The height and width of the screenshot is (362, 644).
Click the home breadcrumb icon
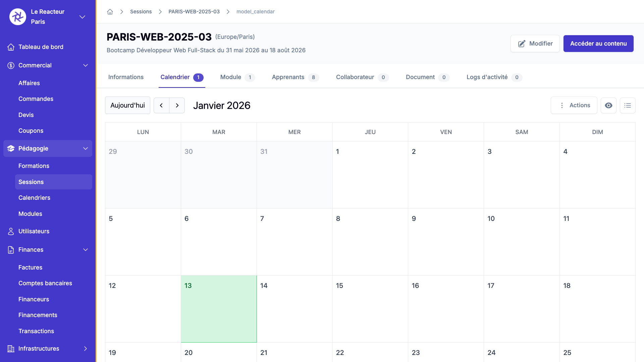pyautogui.click(x=110, y=11)
